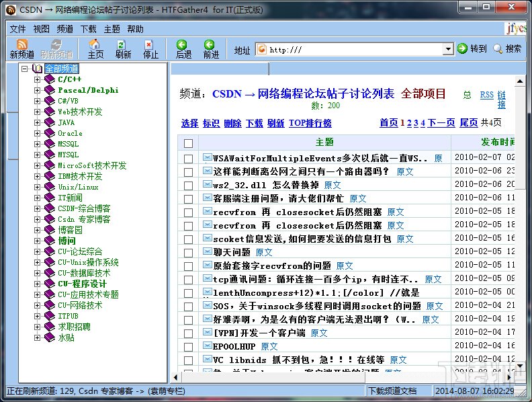532x402 pixels.
Task: Click the vertical scrollbar up arrow
Action: [x=520, y=81]
